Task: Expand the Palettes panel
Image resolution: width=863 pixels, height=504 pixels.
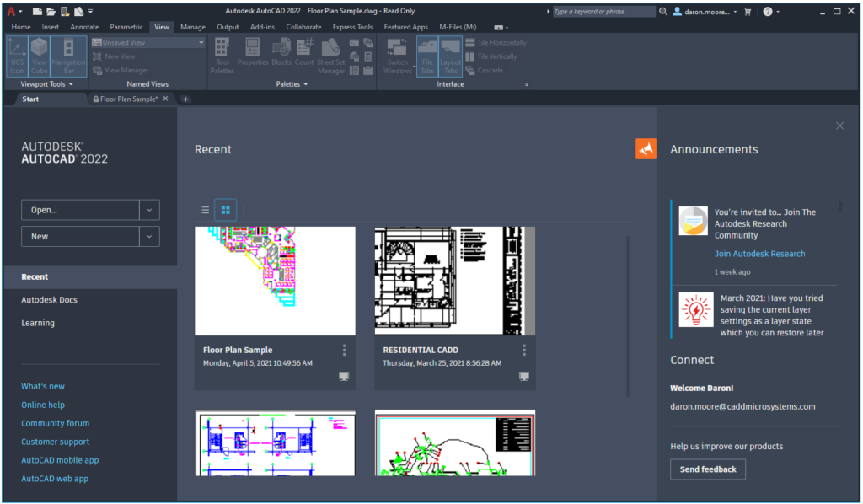Action: pos(292,84)
